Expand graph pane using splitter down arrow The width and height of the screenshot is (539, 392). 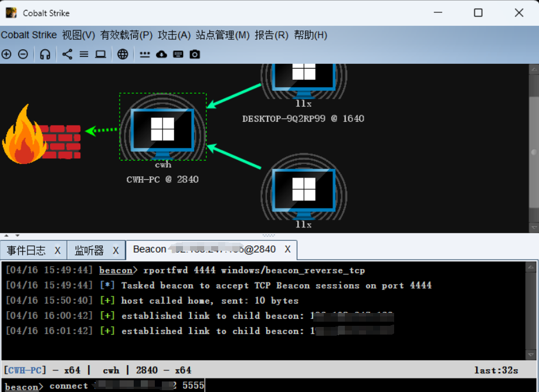point(17,236)
